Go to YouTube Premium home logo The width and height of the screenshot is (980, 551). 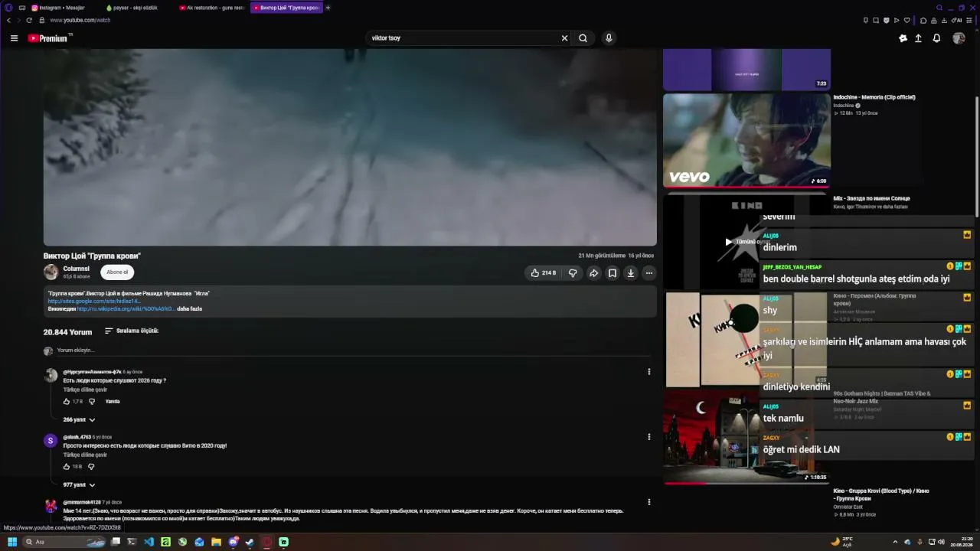[49, 38]
